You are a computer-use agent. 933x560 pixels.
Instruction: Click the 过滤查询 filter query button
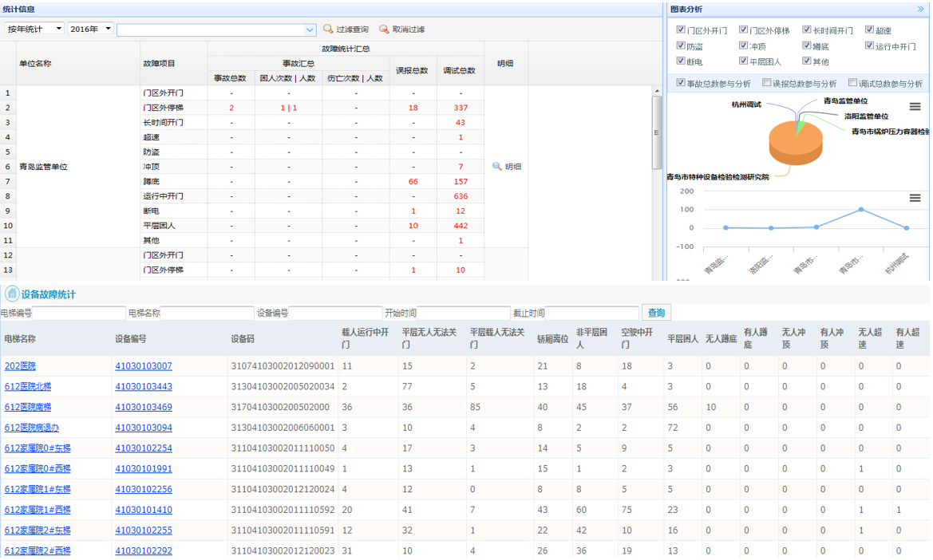coord(346,30)
